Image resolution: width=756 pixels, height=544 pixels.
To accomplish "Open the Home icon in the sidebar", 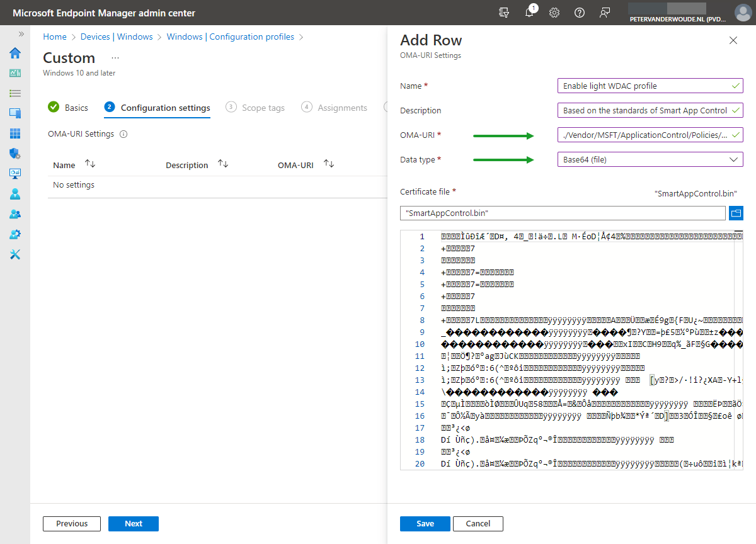I will (13, 54).
